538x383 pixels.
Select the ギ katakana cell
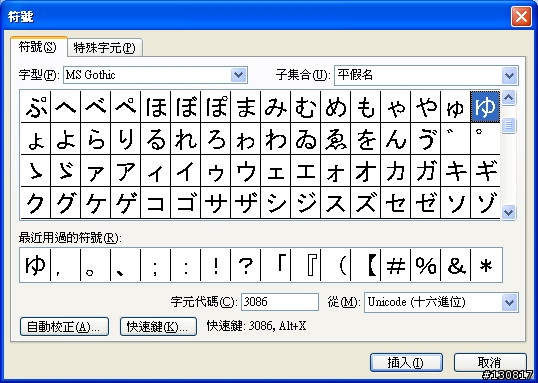point(485,171)
